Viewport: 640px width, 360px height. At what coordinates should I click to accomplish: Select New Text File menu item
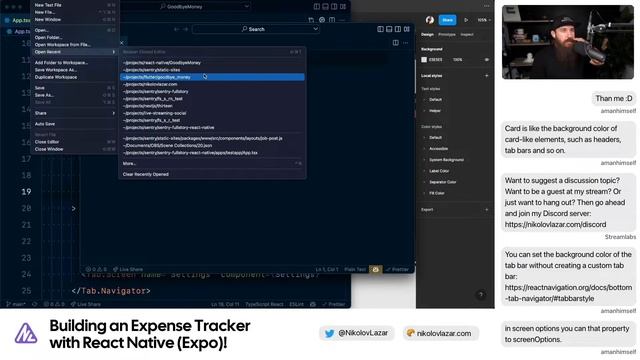tap(74, 5)
